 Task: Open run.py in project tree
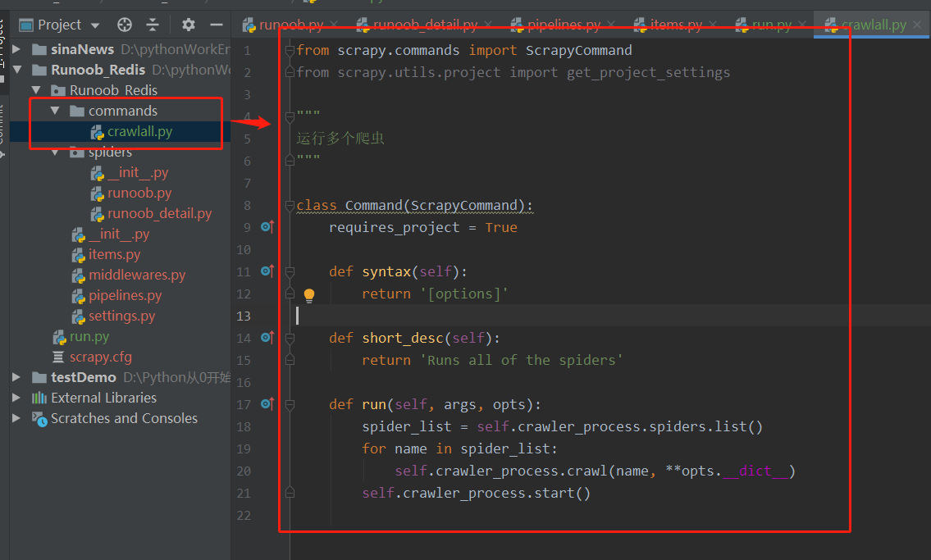(x=81, y=337)
